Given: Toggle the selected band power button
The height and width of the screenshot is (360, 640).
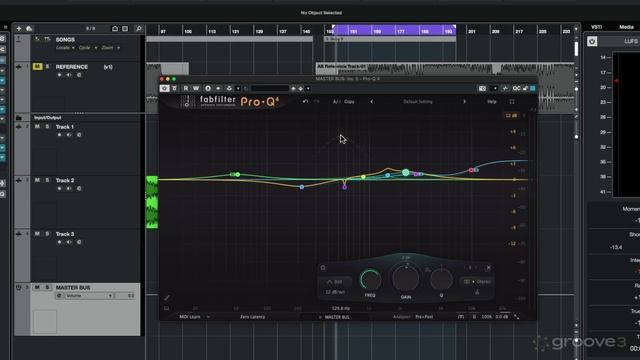Looking at the screenshot, I should 323,268.
